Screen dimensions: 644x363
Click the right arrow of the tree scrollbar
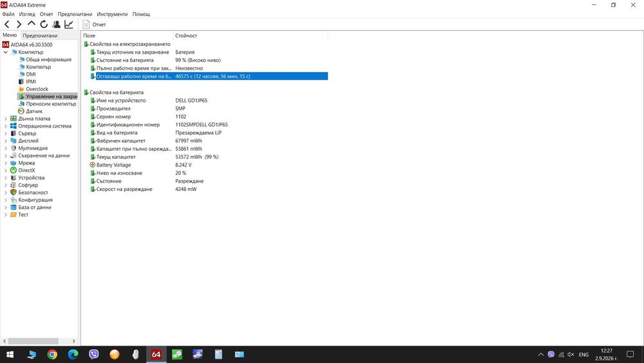pos(74,341)
